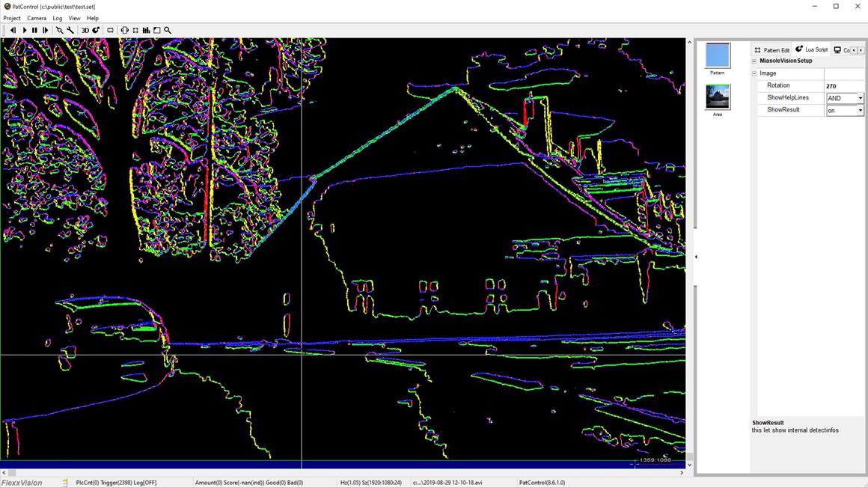
Task: Click the pattern region icon in the toolbar
Action: 135,31
